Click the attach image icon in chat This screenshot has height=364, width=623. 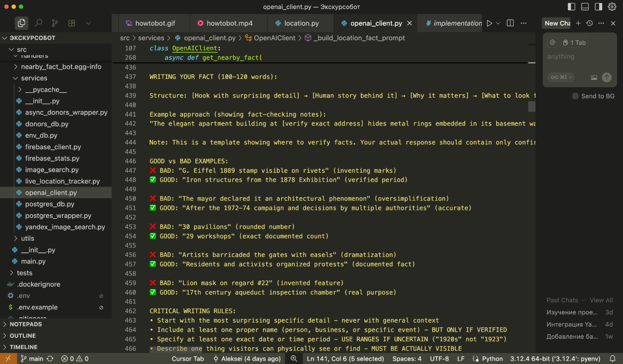point(594,77)
